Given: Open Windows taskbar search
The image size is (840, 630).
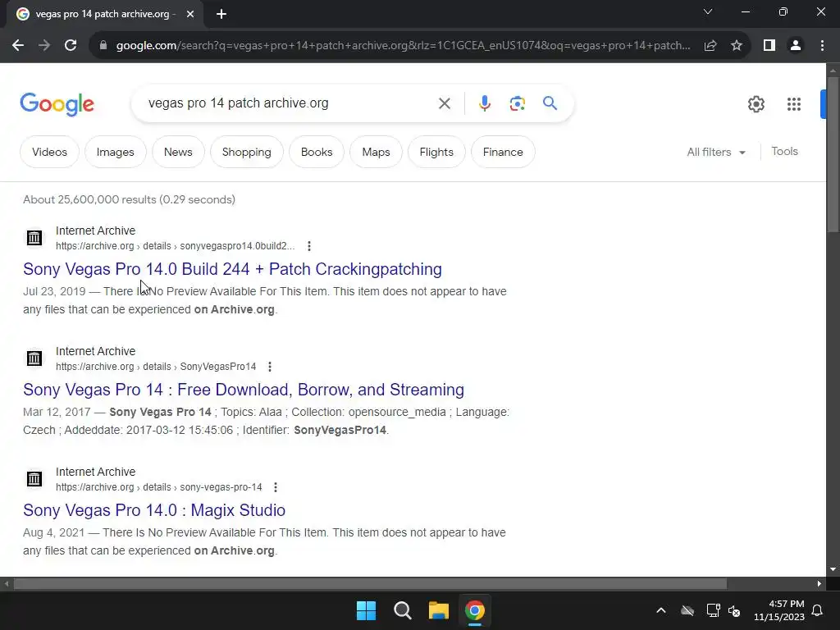Looking at the screenshot, I should (x=402, y=610).
